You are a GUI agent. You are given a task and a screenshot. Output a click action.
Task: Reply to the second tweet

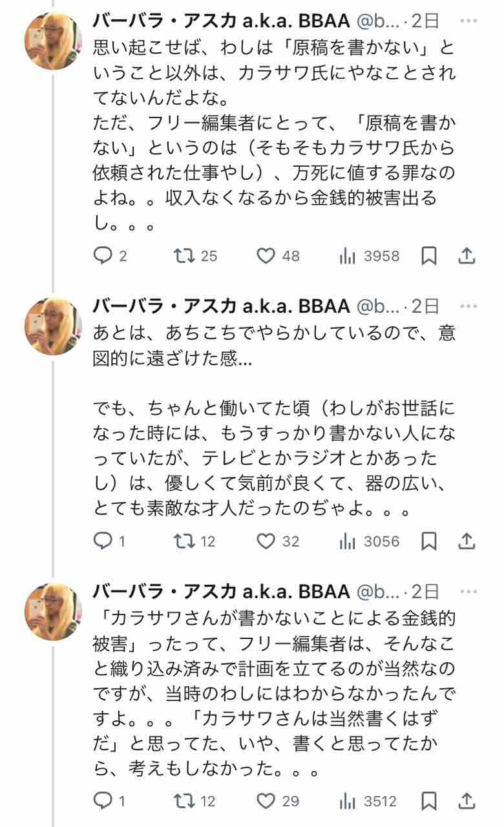(x=103, y=541)
